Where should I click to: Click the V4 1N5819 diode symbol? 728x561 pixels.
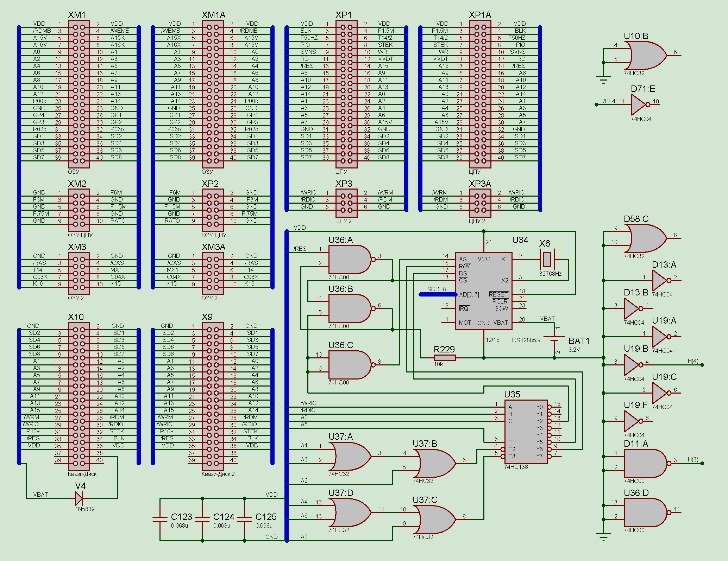(79, 498)
